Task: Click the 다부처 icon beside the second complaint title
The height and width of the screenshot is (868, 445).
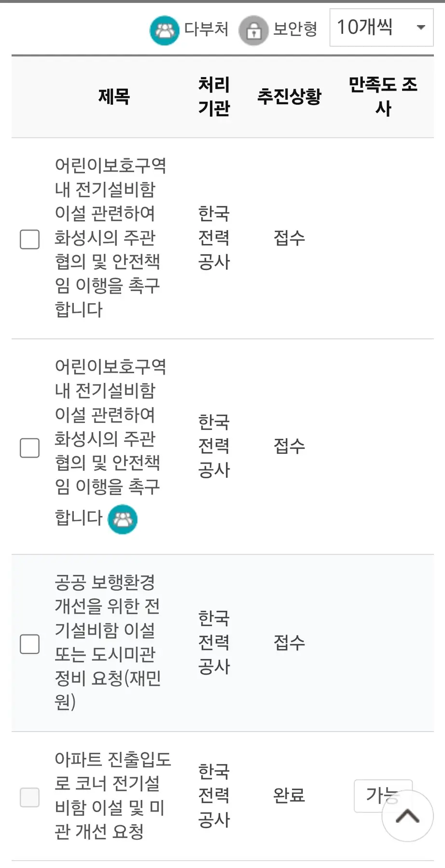Action: [123, 519]
